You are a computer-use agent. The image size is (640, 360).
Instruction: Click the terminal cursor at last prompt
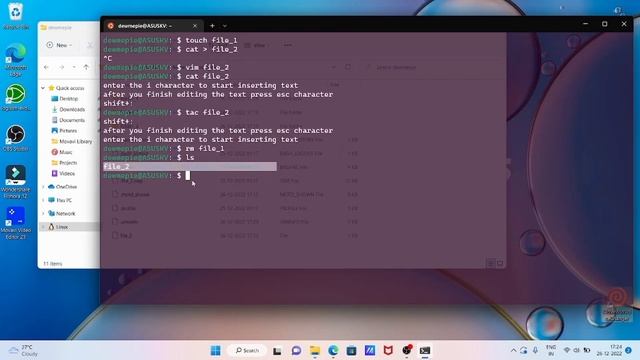[x=188, y=175]
